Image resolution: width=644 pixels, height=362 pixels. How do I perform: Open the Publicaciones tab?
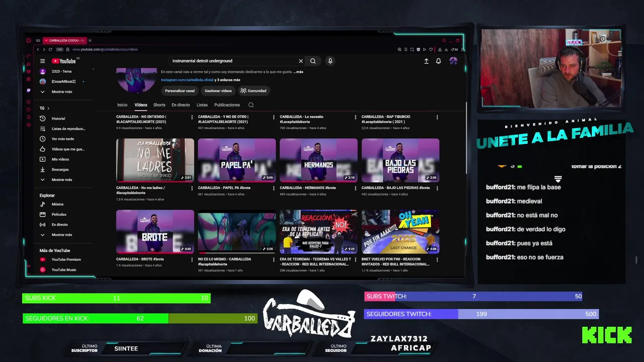click(x=227, y=105)
